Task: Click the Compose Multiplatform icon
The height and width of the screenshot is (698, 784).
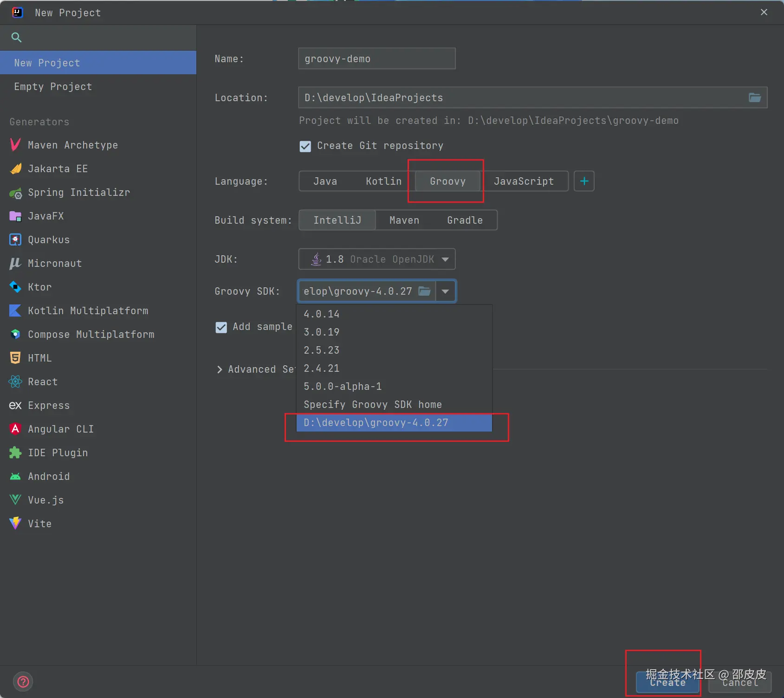Action: point(15,334)
